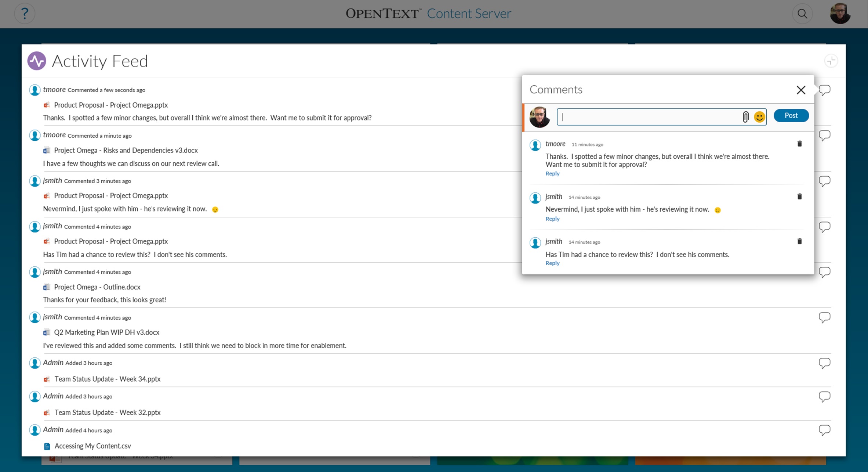The height and width of the screenshot is (472, 868).
Task: Click jsmith username on Q2 Marketing Plan entry
Action: point(52,317)
